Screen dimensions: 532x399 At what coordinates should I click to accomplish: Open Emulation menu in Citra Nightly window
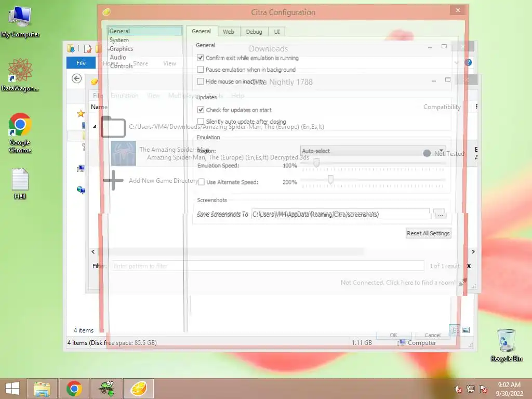(x=125, y=96)
